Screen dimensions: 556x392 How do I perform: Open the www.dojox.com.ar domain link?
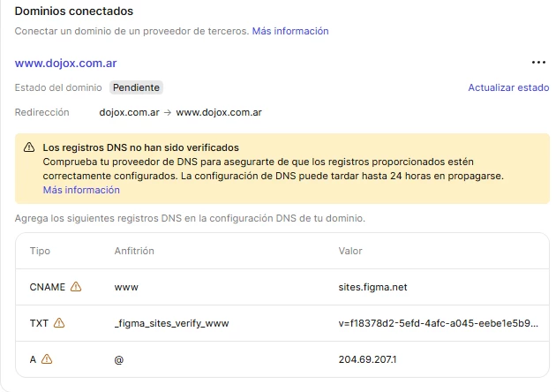pos(65,64)
